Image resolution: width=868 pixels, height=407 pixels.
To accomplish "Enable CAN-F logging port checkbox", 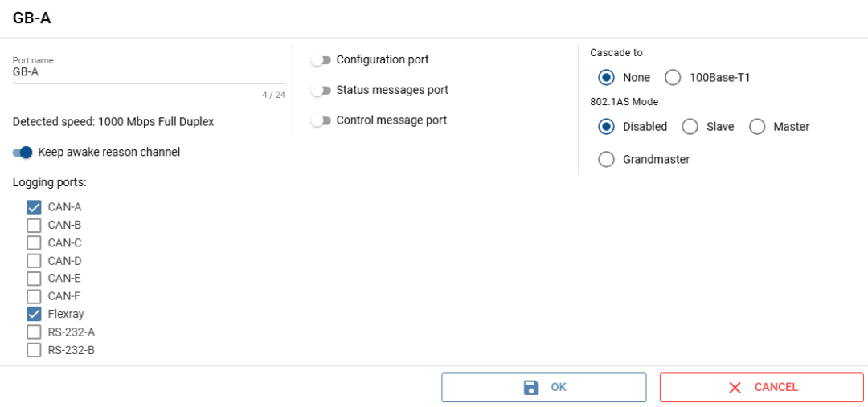I will tap(34, 296).
